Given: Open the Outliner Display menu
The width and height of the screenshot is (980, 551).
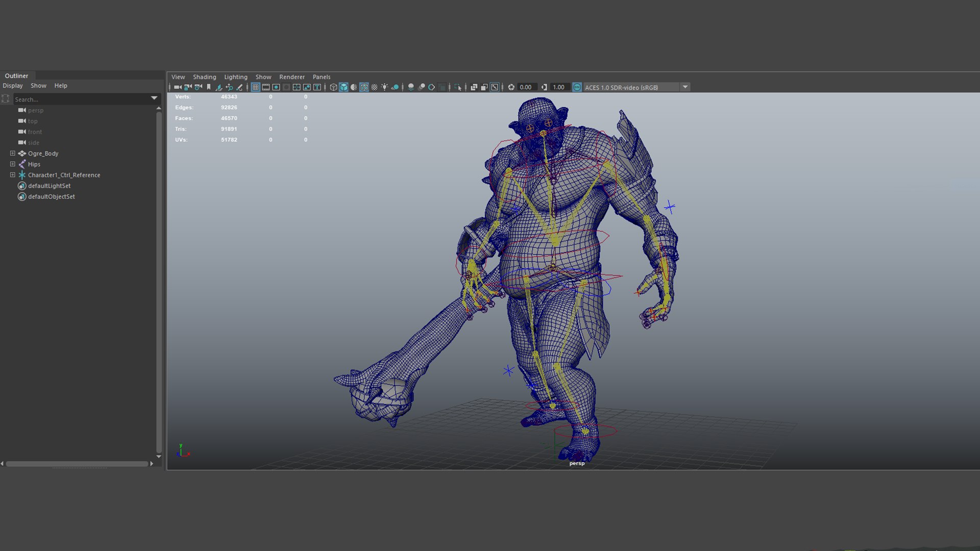Looking at the screenshot, I should click(x=13, y=86).
